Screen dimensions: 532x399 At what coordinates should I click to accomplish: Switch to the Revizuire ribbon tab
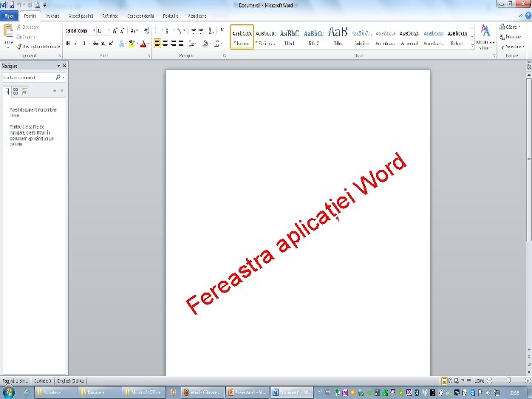(x=171, y=16)
